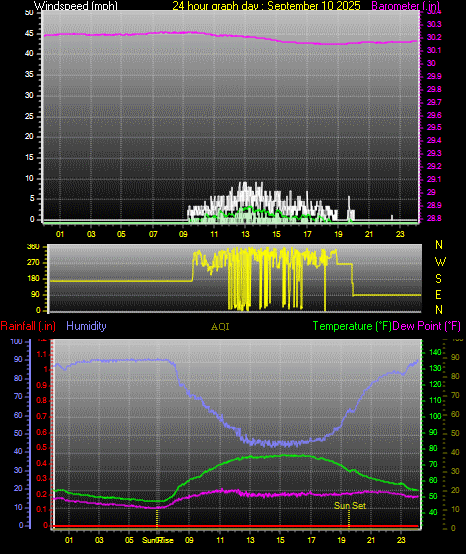This screenshot has width=466, height=554.
Task: Click hour "23" under the windspeed chart
Action: pyautogui.click(x=400, y=234)
